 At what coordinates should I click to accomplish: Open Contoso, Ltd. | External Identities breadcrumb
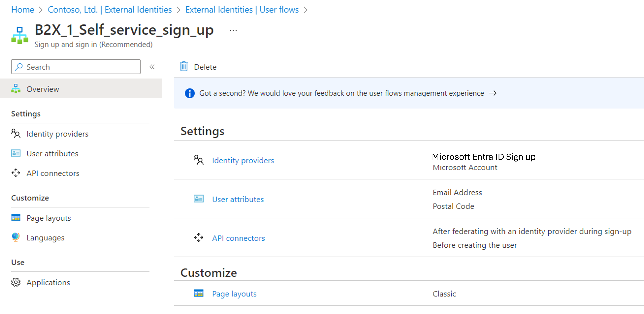[110, 9]
